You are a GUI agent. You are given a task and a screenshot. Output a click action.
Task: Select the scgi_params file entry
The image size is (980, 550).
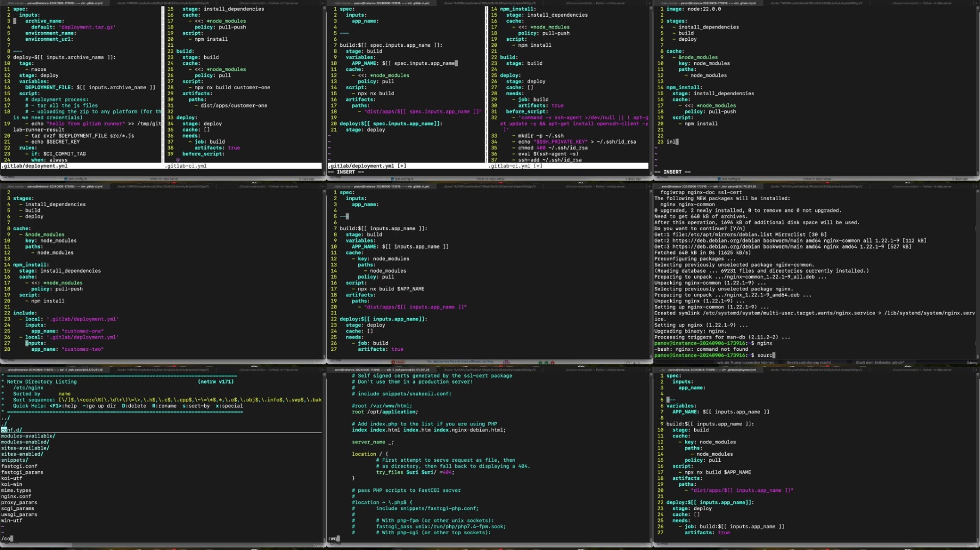[x=17, y=508]
